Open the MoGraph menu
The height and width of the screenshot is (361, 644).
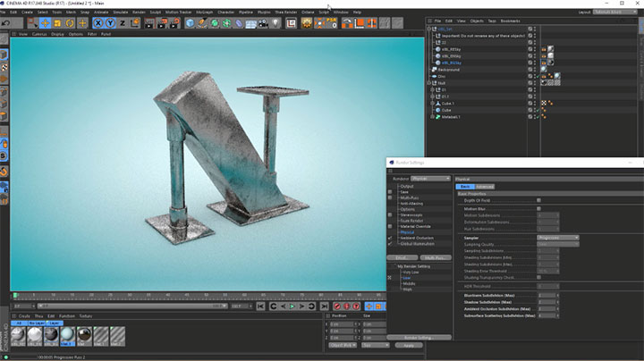[204, 13]
